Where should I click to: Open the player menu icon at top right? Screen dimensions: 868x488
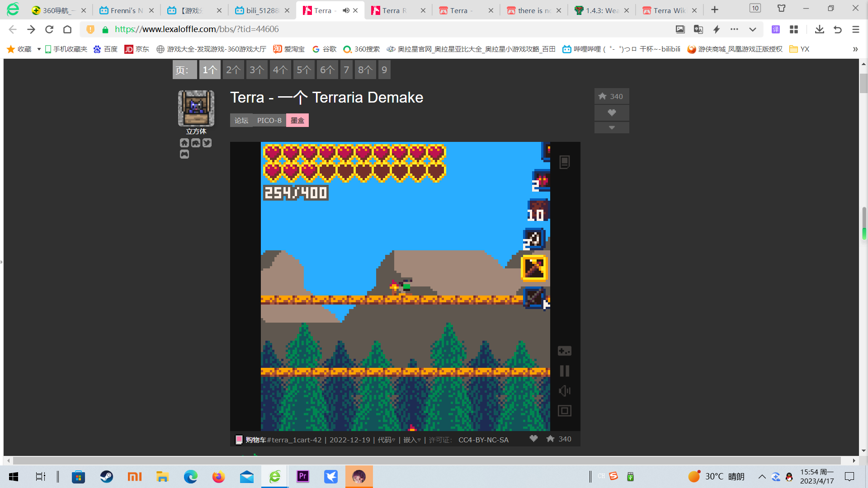(x=564, y=162)
